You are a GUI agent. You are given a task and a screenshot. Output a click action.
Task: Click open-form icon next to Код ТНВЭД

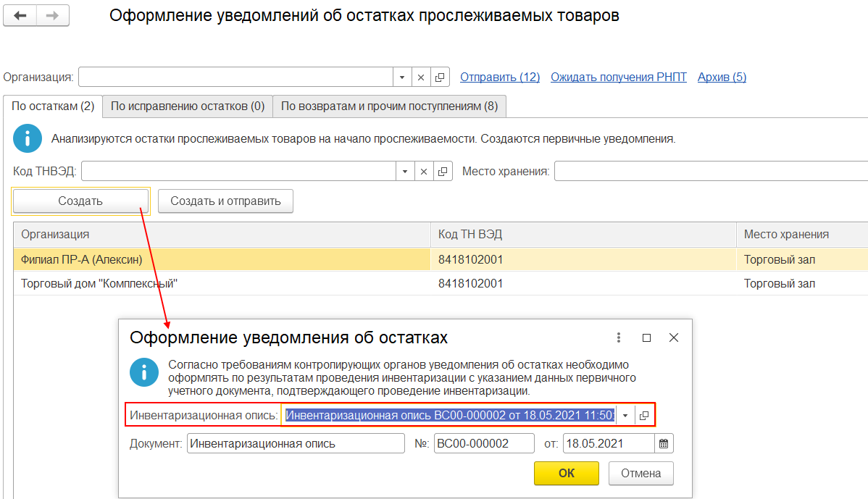[443, 172]
